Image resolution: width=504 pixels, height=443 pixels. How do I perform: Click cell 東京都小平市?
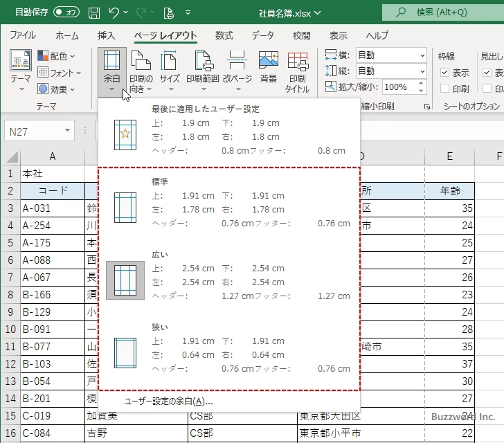[361, 433]
